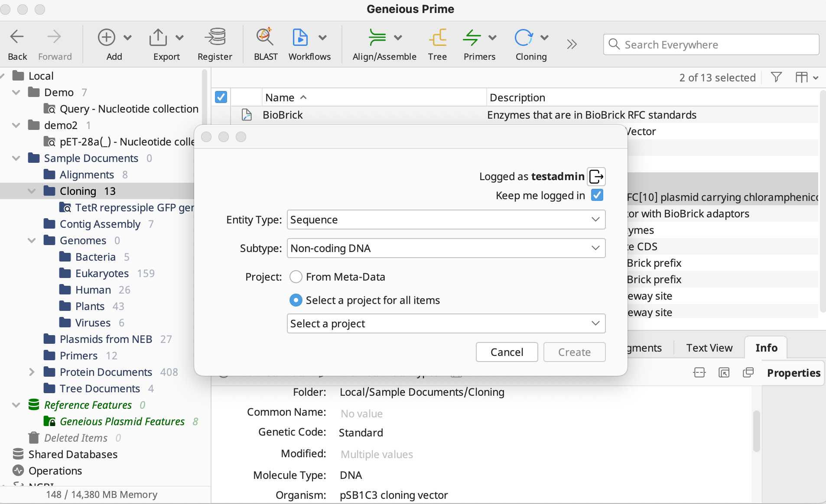
Task: Open the Select a project dropdown
Action: (x=446, y=323)
